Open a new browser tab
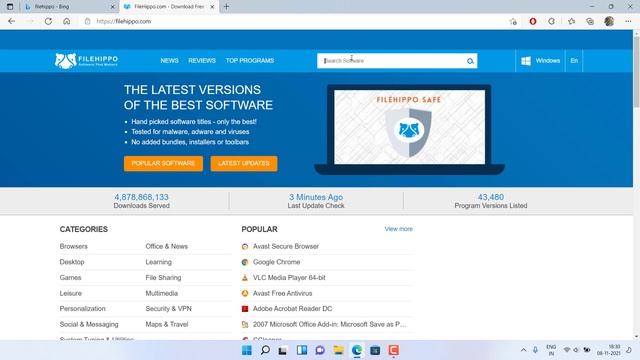 click(226, 7)
